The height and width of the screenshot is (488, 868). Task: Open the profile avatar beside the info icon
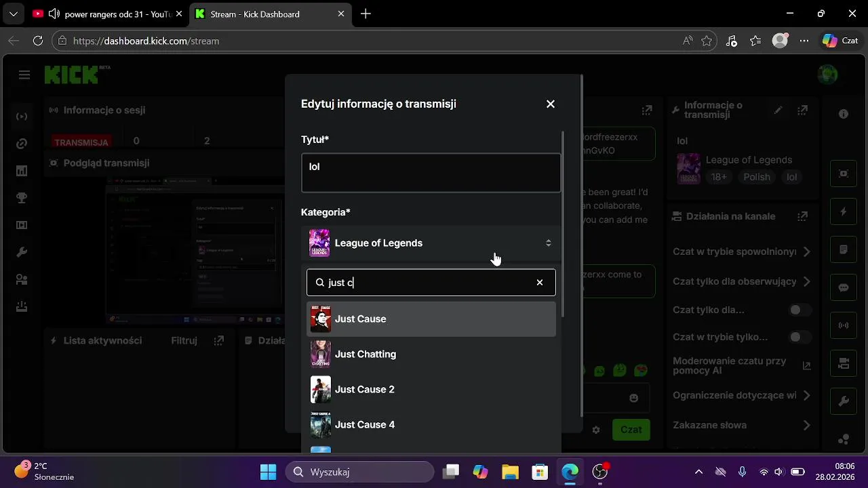coord(827,75)
